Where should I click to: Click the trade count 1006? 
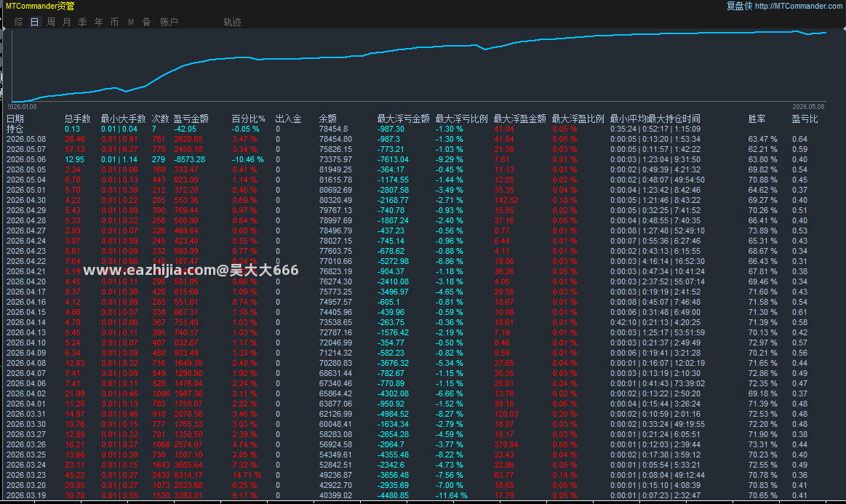coord(161,394)
